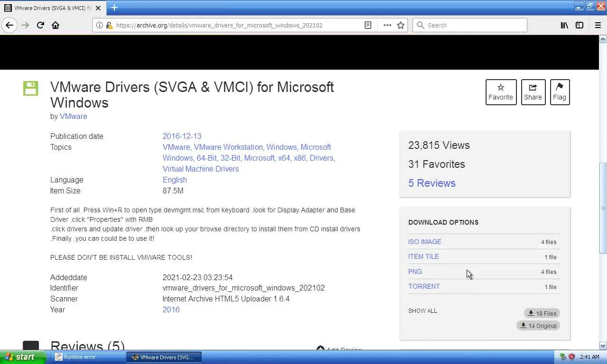Click 'Internet Archive HTML5 Uploader 1.6.4' text
Screen dimensions: 607x364
(226, 299)
